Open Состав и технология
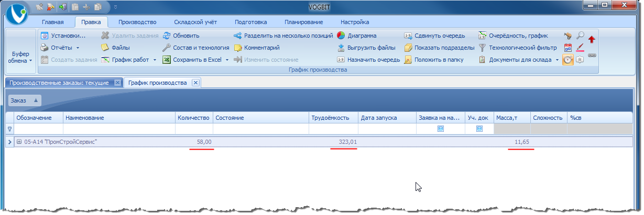 [196, 48]
